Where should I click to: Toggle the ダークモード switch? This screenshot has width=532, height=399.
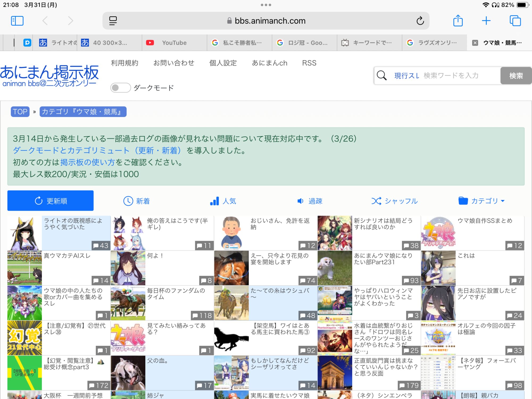120,88
